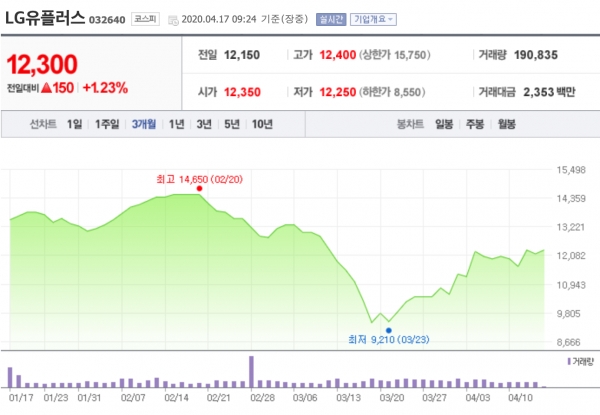Click the 상한가 15,750 text
The width and height of the screenshot is (600, 415).
click(395, 55)
